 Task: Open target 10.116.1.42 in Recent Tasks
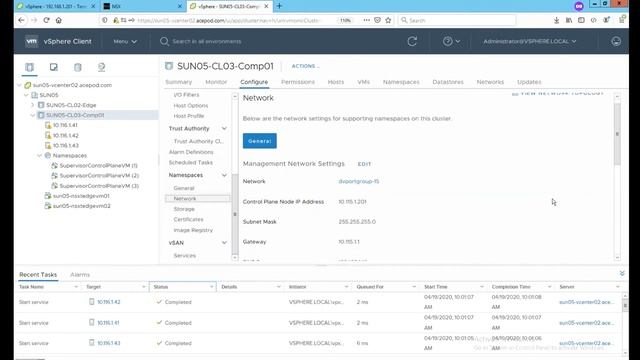[109, 302]
